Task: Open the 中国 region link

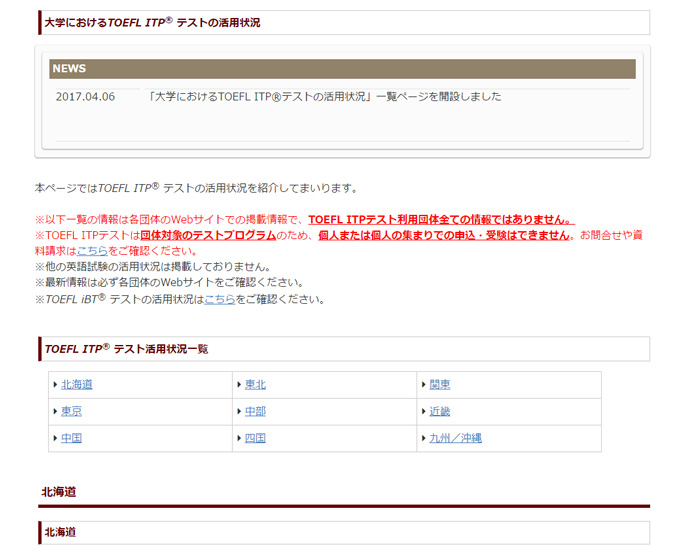Action: click(x=71, y=438)
